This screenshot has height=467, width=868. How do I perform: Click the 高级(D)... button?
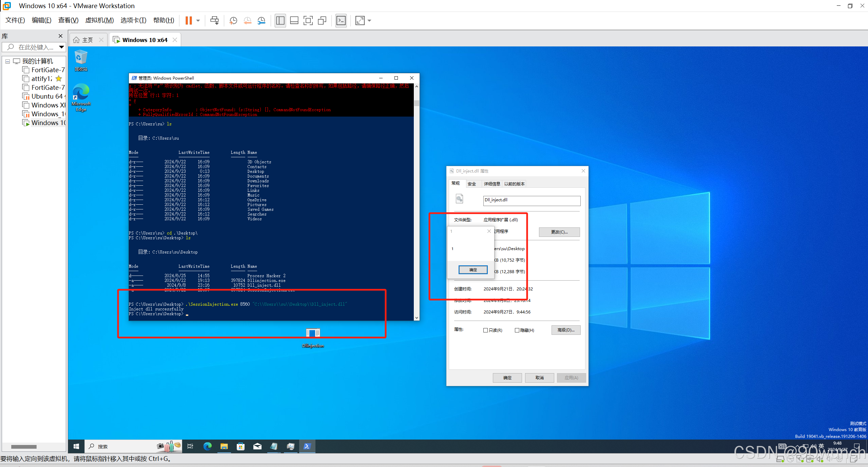click(x=565, y=330)
